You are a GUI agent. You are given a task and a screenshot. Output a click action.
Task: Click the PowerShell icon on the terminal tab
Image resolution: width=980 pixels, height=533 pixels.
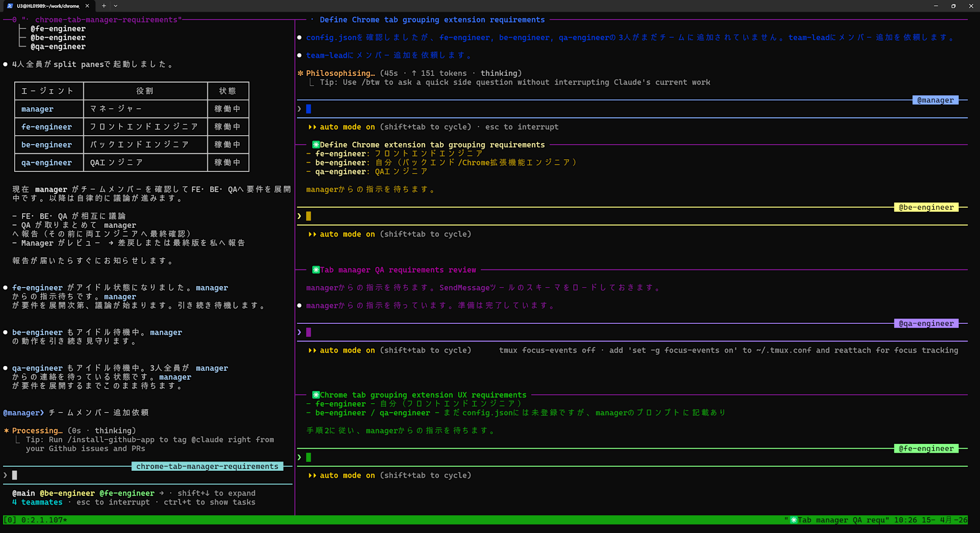click(x=10, y=6)
